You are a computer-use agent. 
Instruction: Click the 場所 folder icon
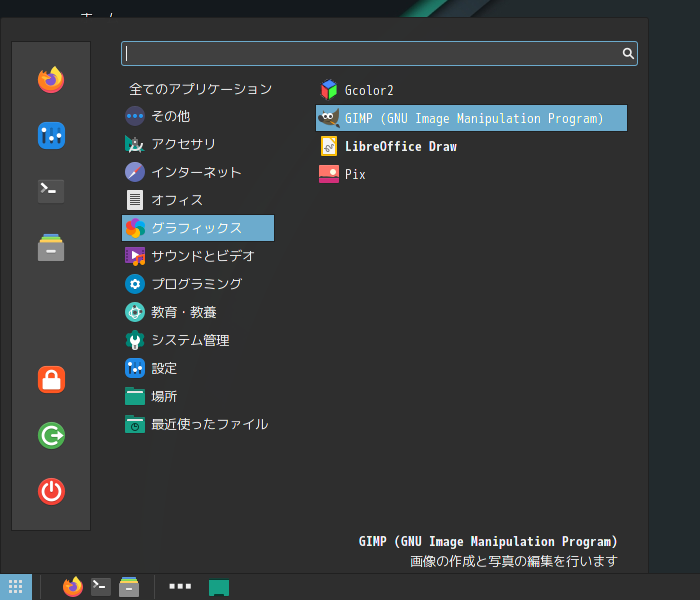pos(135,396)
